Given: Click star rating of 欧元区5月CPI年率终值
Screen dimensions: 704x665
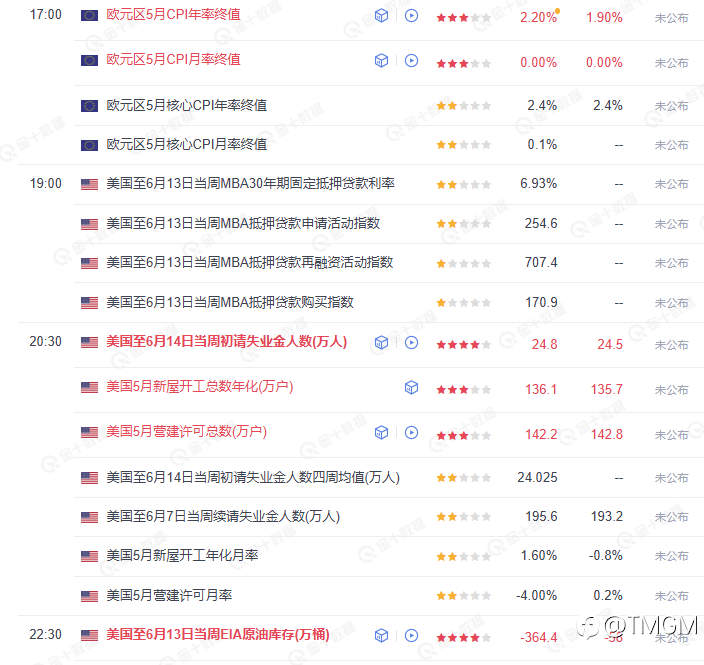Looking at the screenshot, I should 463,18.
